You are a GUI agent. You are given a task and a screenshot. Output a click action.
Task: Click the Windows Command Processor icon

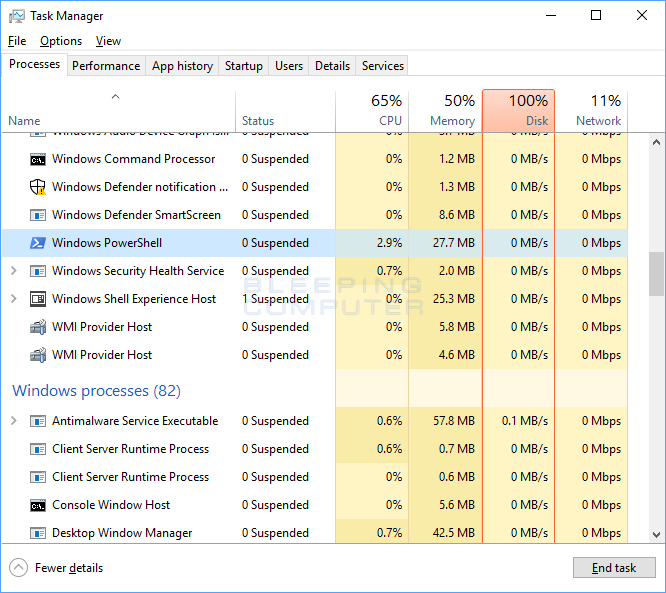pos(38,160)
